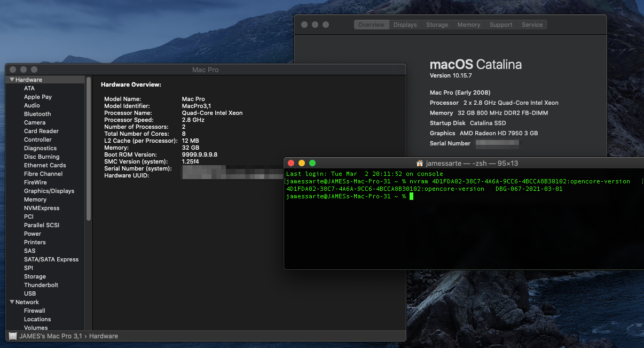
Task: Click the "Mac Pro" title of System Information window
Action: [x=206, y=69]
